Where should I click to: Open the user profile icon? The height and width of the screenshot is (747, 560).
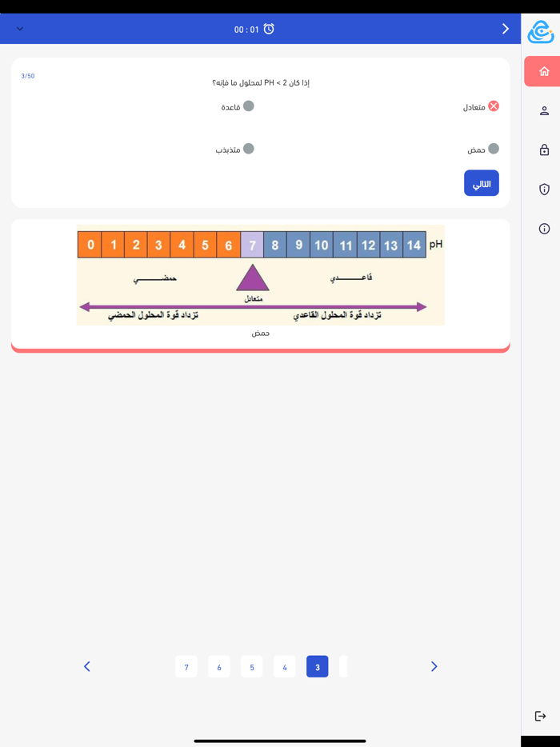click(x=544, y=110)
